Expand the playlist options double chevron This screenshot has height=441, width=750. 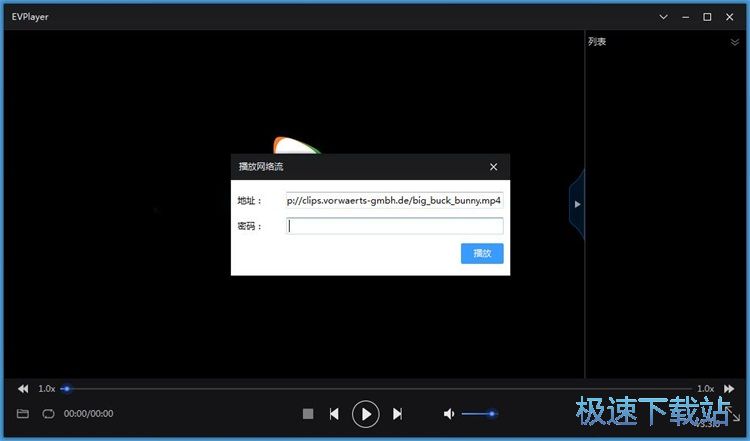coord(735,42)
